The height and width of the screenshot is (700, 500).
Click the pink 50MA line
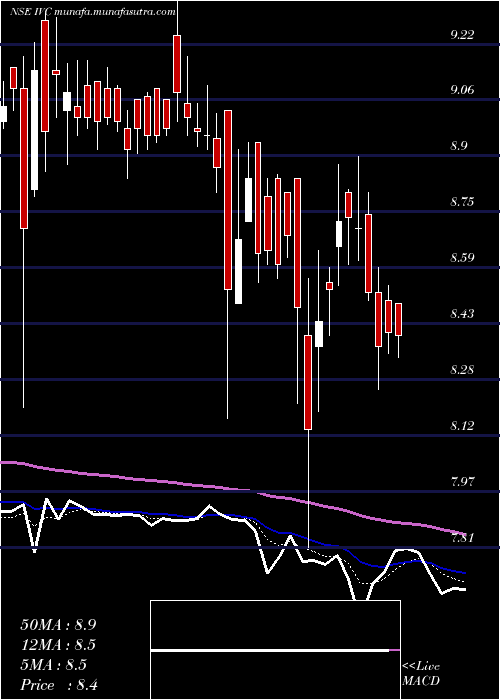232,489
